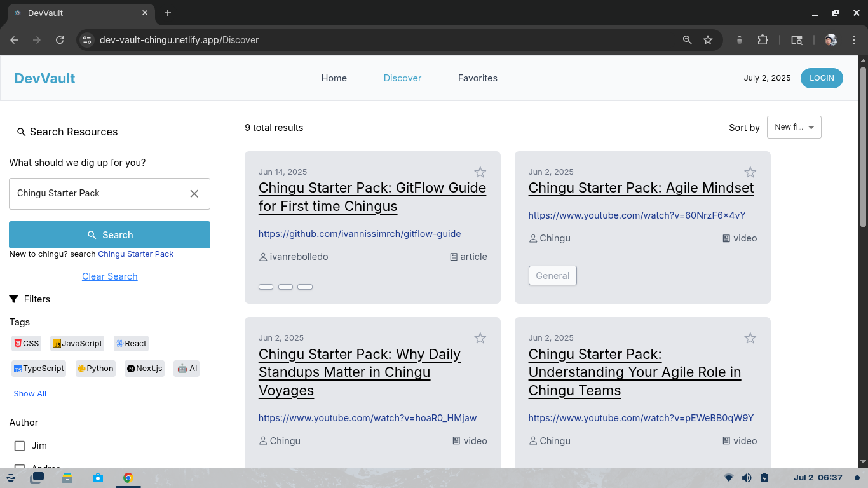Select the CSS tag filter
Viewport: 868px width, 488px height.
click(x=27, y=344)
